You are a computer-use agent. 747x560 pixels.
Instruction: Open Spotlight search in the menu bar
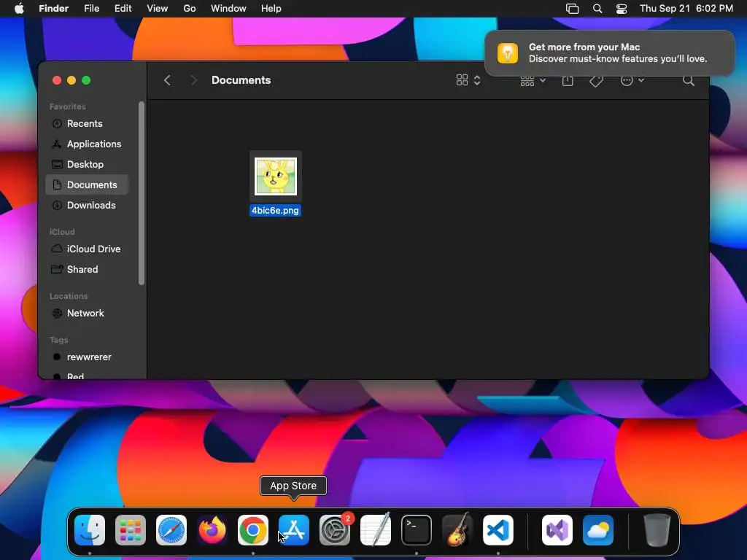point(597,9)
